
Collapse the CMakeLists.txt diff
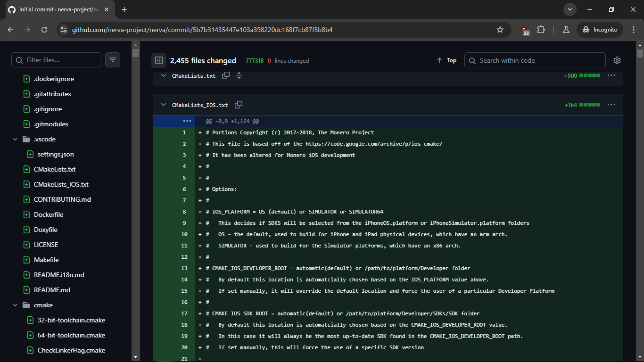[164, 75]
